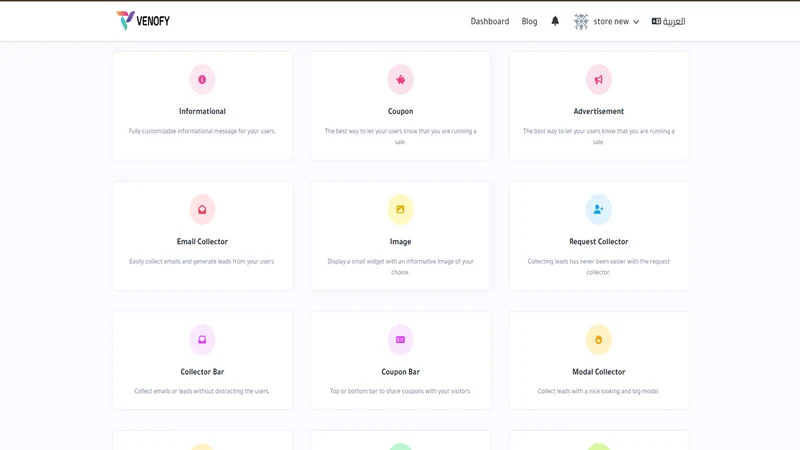Click the Advertisement megaphone icon

point(598,80)
